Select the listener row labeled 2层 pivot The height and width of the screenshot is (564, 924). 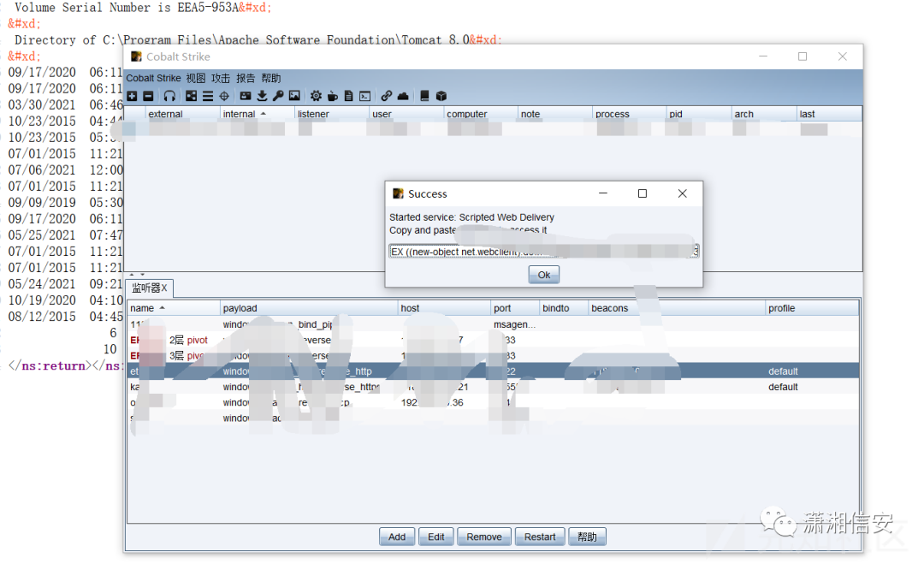(x=493, y=340)
